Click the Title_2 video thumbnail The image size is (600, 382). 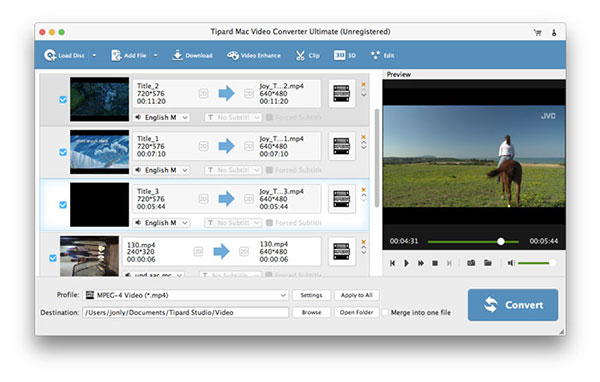[99, 99]
